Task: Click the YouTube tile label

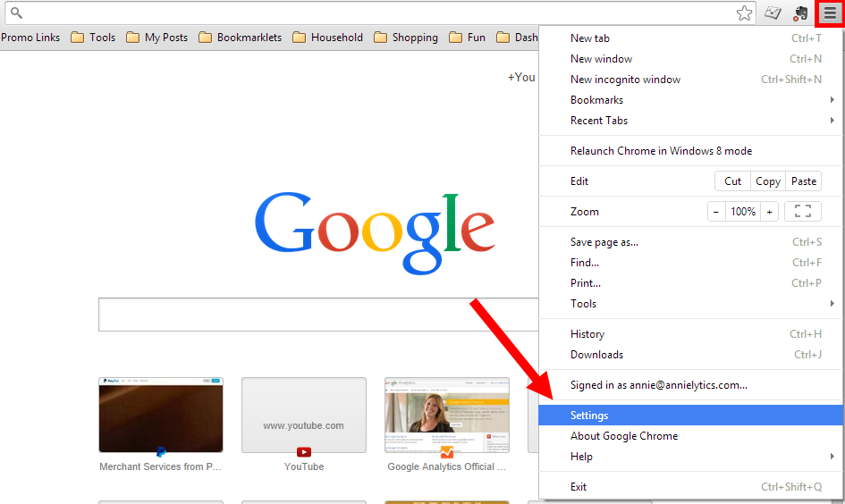Action: (x=304, y=466)
